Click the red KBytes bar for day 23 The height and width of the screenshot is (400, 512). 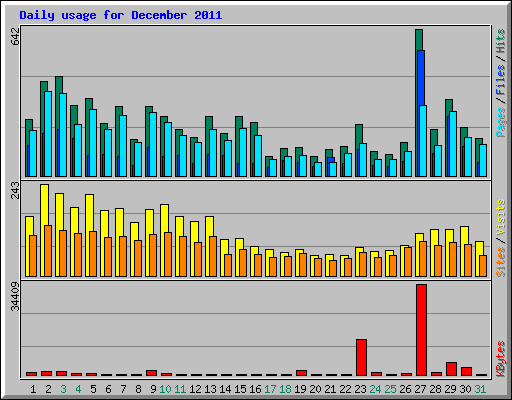[361, 358]
